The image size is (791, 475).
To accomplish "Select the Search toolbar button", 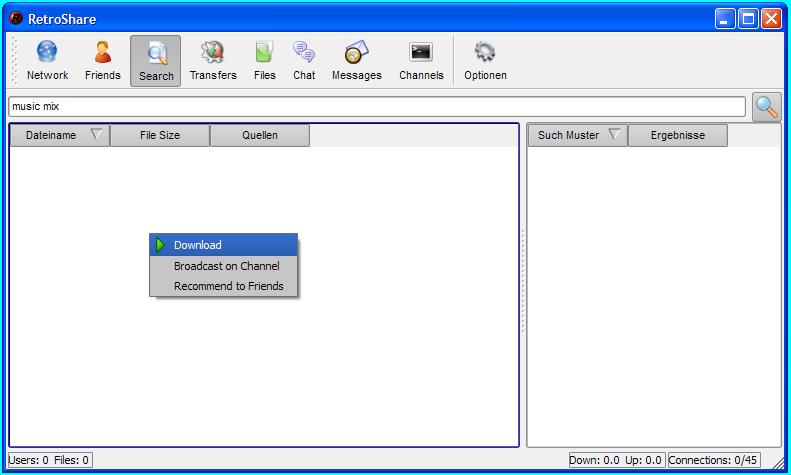I will 156,61.
